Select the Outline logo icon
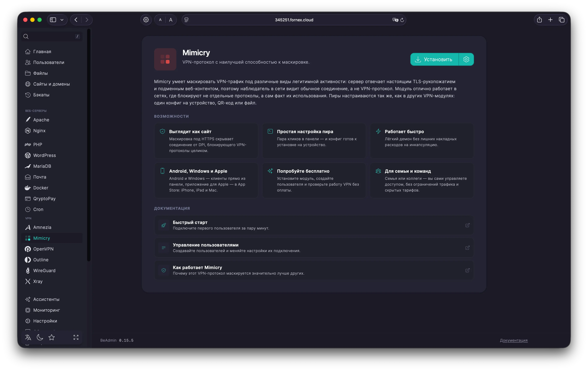 pos(28,260)
